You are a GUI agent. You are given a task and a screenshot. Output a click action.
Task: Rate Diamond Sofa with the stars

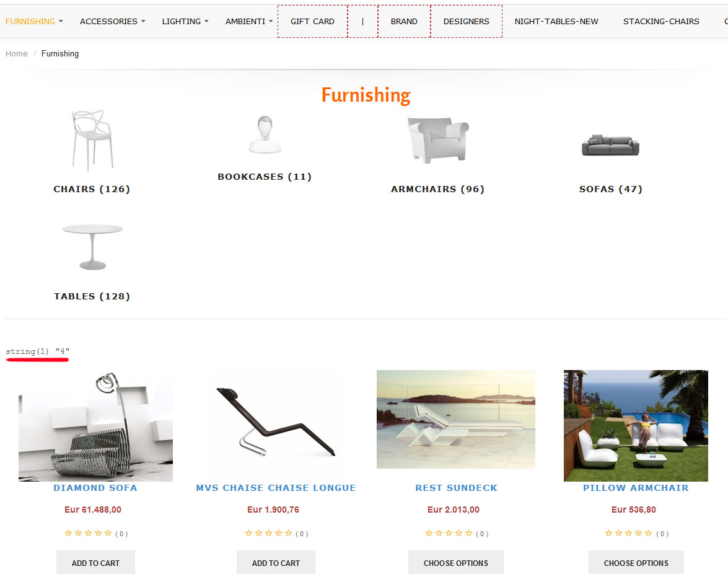tap(88, 533)
